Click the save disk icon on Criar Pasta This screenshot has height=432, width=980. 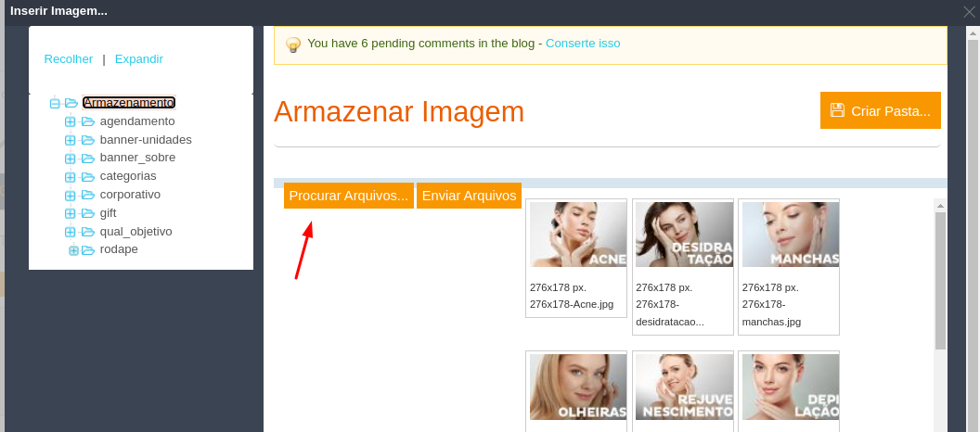click(x=837, y=110)
